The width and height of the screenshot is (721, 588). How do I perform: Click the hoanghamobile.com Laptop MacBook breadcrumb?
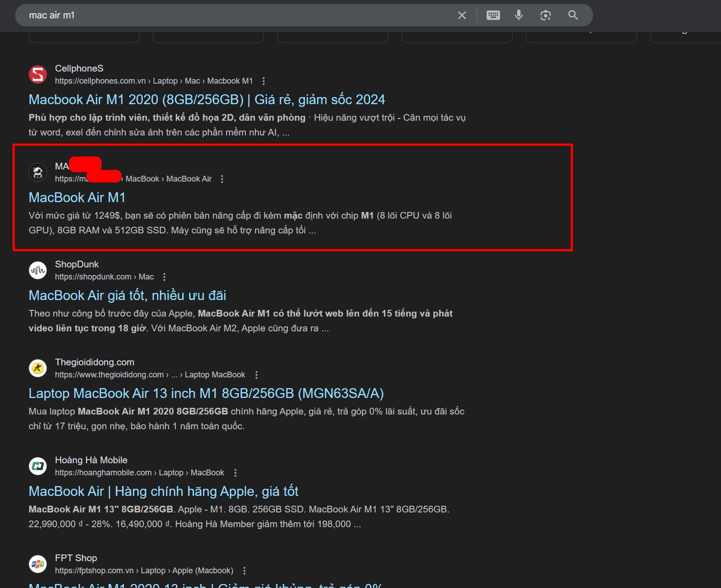(x=140, y=473)
